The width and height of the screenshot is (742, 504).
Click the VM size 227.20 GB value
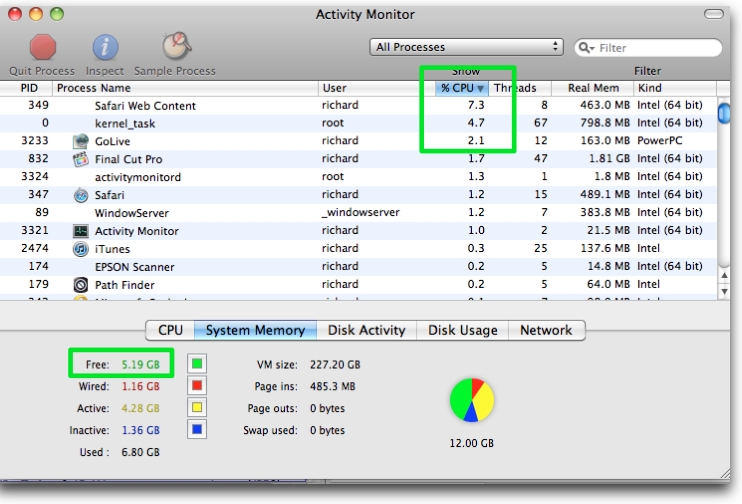click(x=335, y=365)
